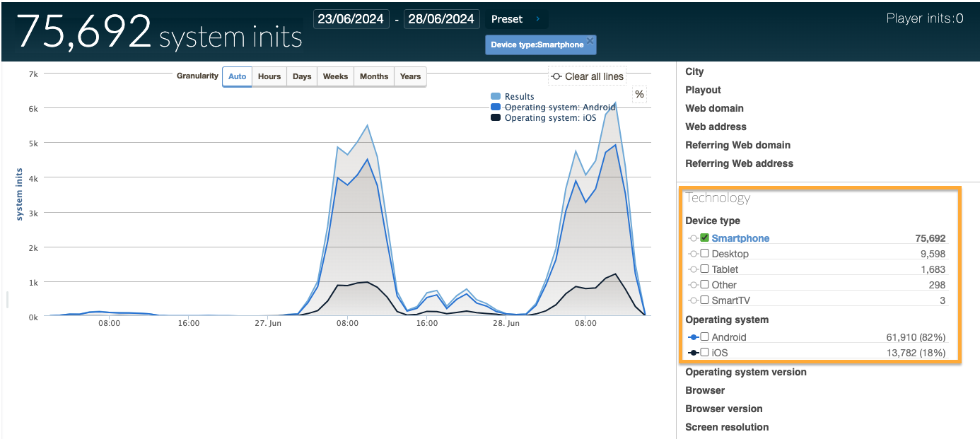Expand the Playout filter section

[703, 90]
